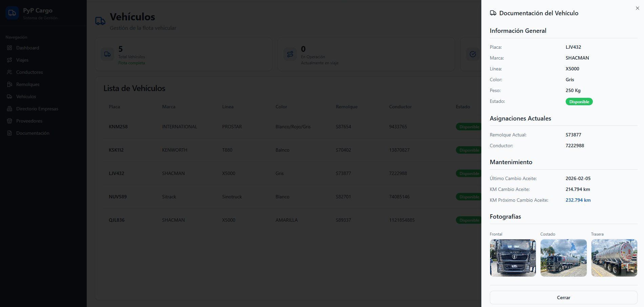This screenshot has width=644, height=307.
Task: Click plate QJL836 in vehicle list
Action: pos(117,220)
